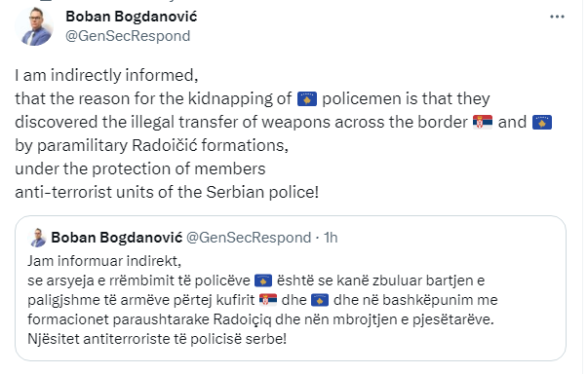Click the Kosovo flag emoji after 'and'

click(x=542, y=123)
